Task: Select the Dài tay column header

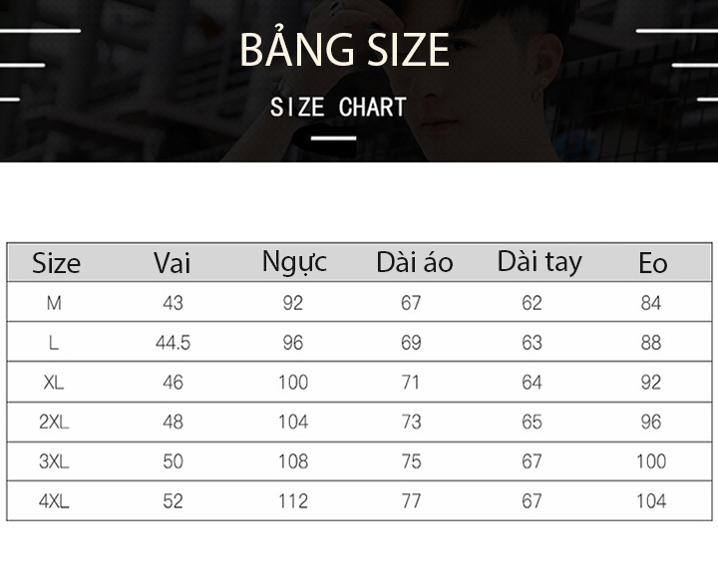Action: point(538,262)
